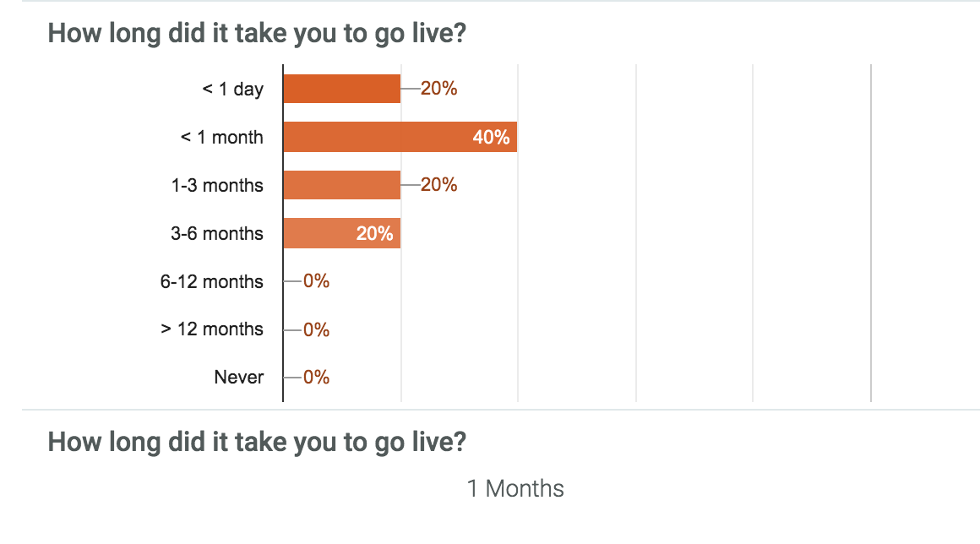Click the 0% value for '6-12 months'
The height and width of the screenshot is (544, 980).
coord(316,281)
